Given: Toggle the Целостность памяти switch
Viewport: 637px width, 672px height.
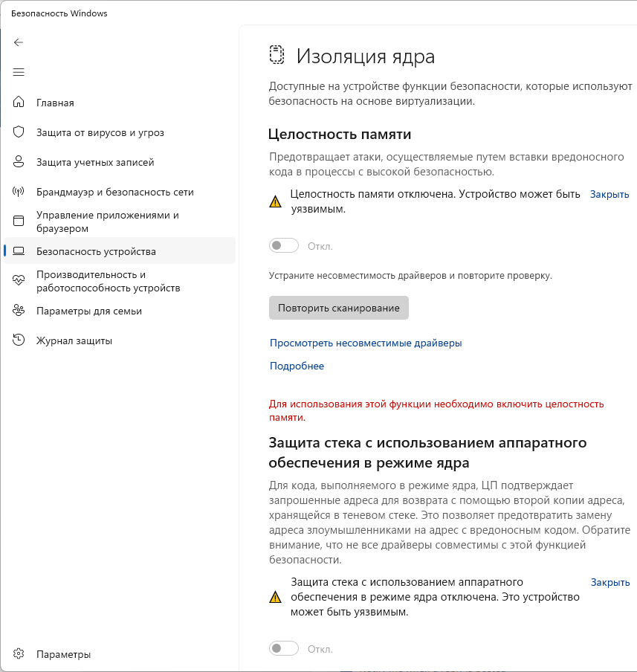Looking at the screenshot, I should (x=284, y=246).
